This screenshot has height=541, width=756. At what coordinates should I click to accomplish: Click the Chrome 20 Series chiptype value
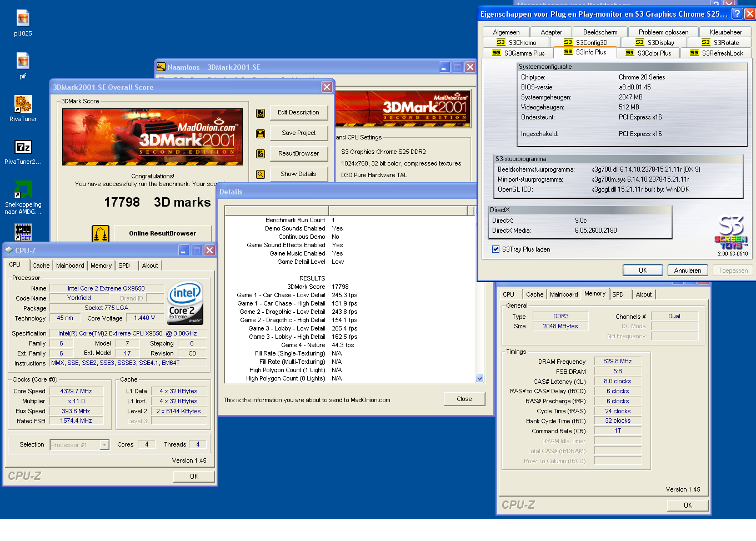(x=642, y=78)
